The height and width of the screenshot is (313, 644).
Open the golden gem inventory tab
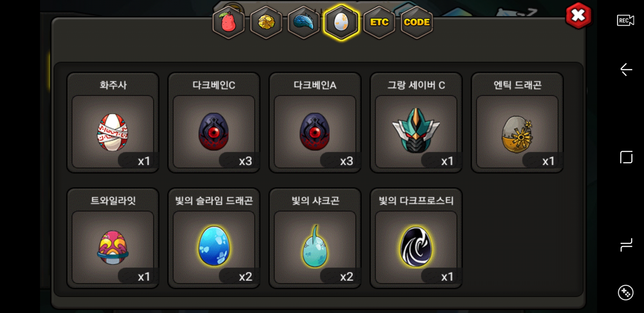point(266,23)
